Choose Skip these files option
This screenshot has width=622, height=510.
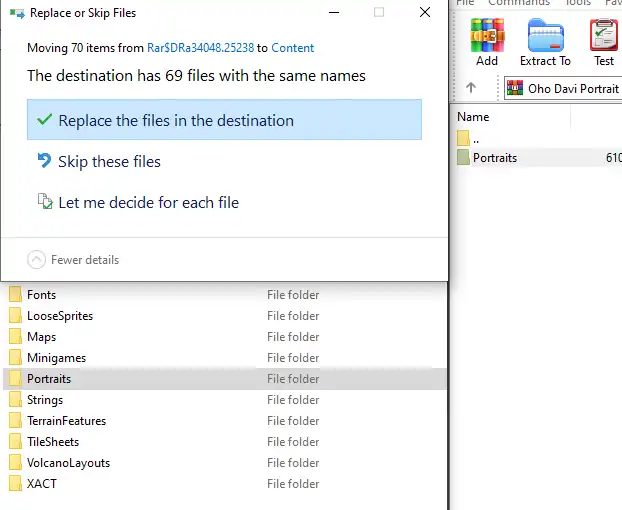coord(109,162)
